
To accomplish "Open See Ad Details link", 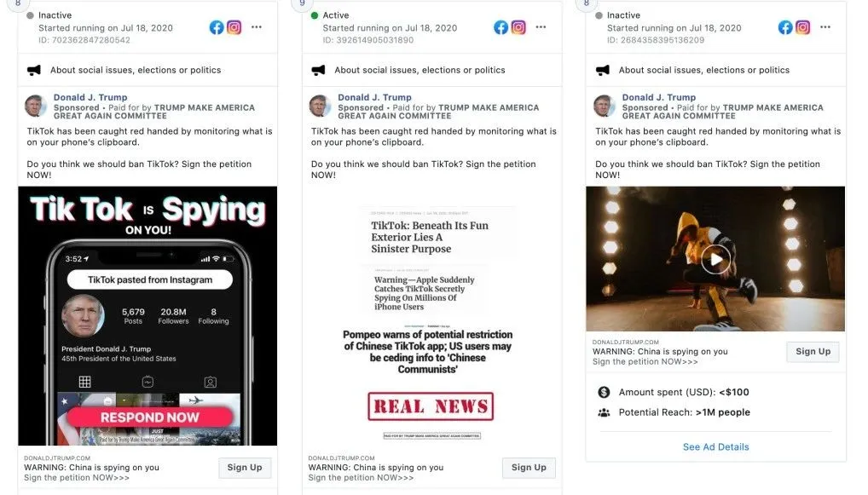I will coord(715,447).
